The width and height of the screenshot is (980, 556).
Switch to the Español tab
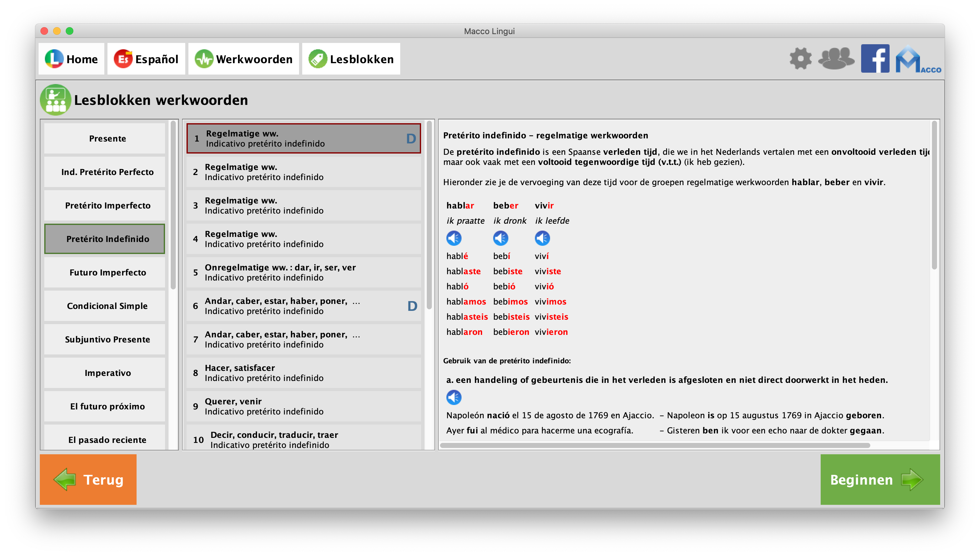click(x=146, y=59)
